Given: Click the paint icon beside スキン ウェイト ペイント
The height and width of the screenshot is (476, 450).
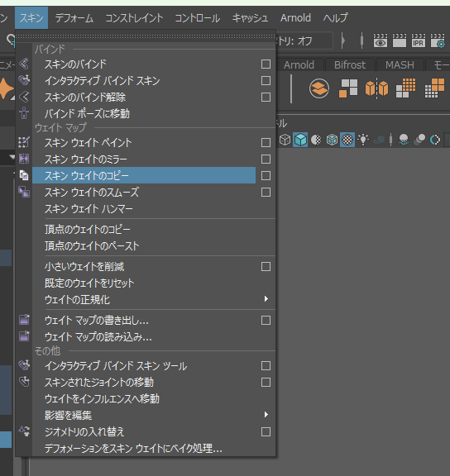Looking at the screenshot, I should pos(24,142).
